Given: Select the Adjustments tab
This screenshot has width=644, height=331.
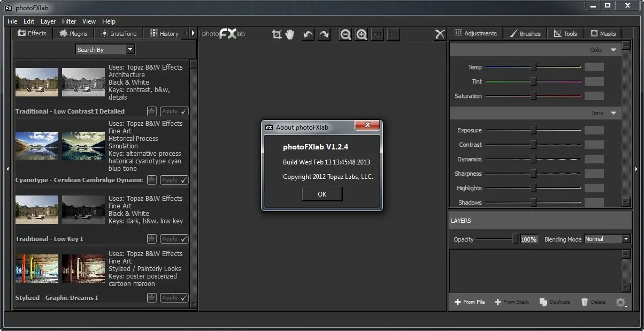Looking at the screenshot, I should click(x=476, y=33).
